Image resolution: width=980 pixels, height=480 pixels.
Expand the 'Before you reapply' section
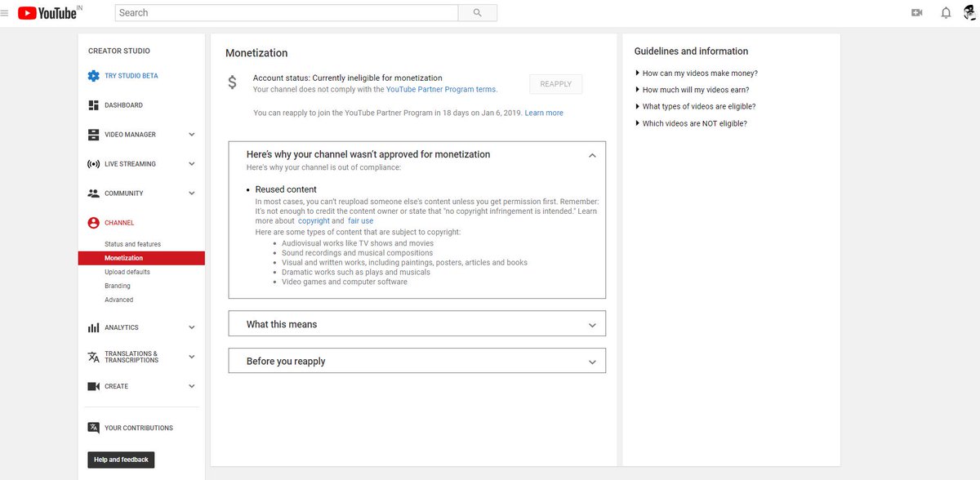(417, 361)
